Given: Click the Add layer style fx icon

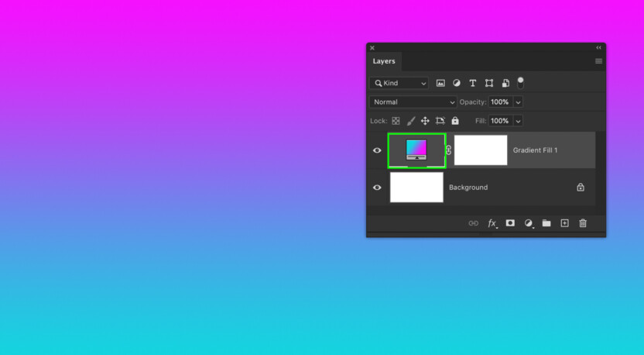Looking at the screenshot, I should 492,223.
